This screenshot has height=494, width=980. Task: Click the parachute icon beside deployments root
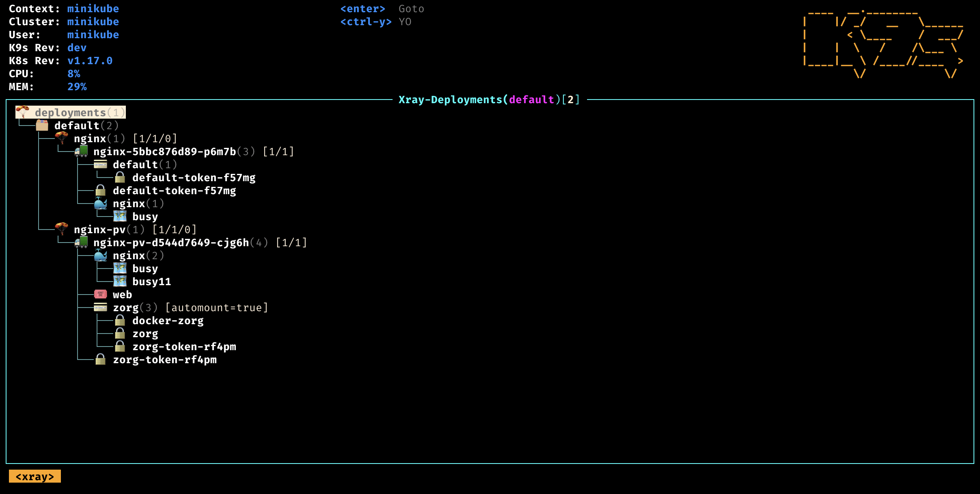click(x=23, y=112)
